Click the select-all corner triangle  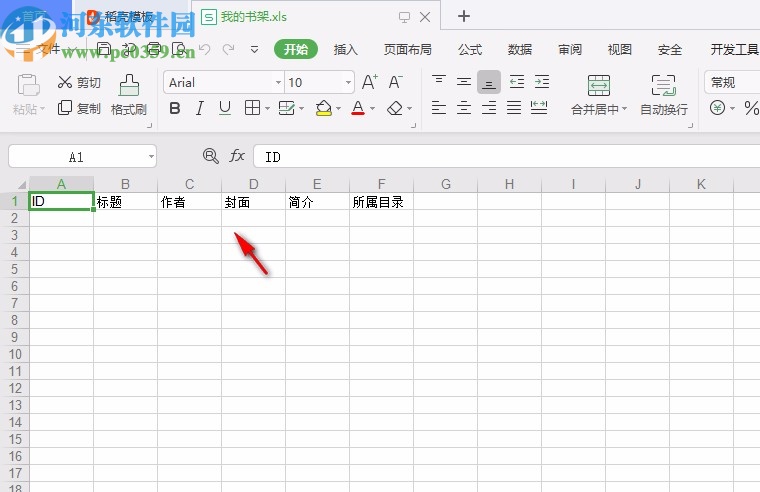click(x=21, y=185)
